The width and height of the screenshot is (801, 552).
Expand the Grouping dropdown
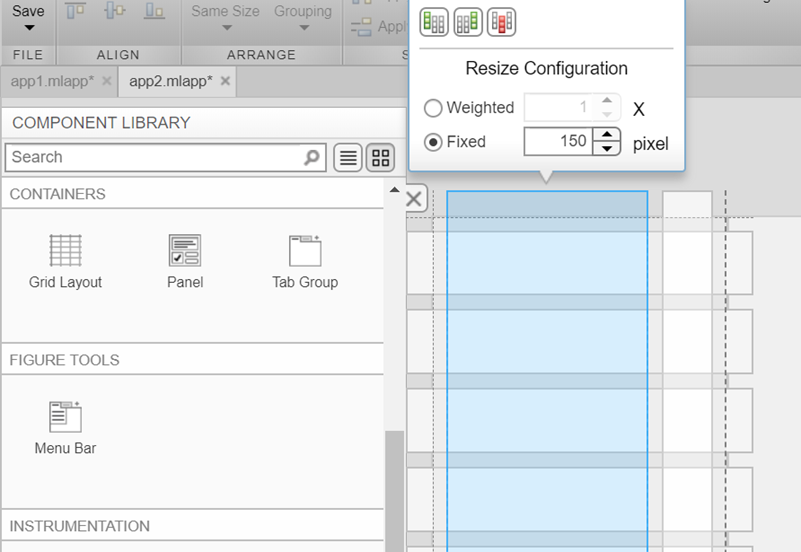tap(302, 29)
